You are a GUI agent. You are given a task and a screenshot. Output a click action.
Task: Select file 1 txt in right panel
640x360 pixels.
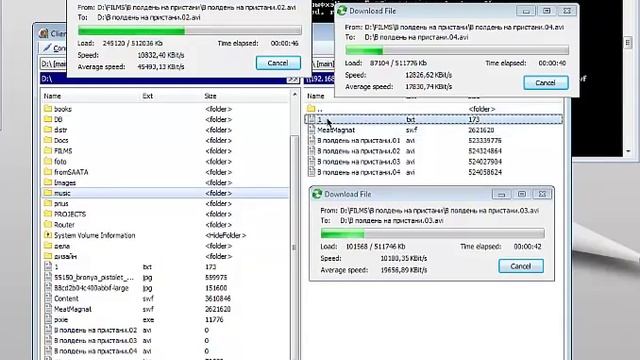point(434,119)
